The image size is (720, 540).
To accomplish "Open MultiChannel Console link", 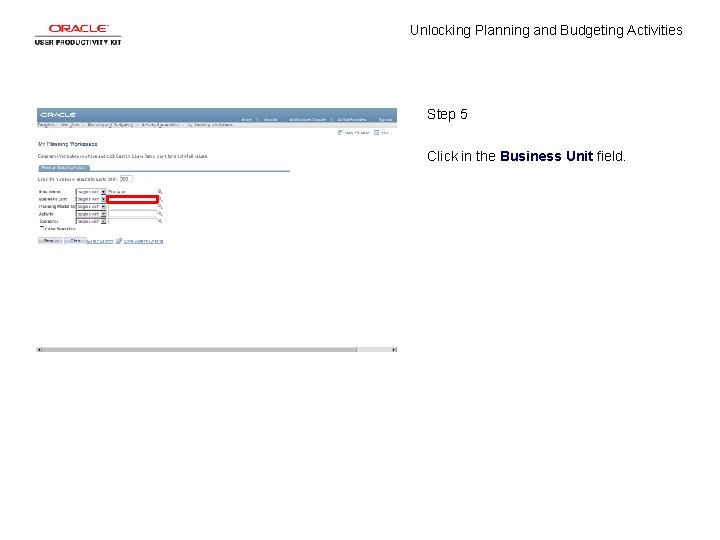I will 308,120.
